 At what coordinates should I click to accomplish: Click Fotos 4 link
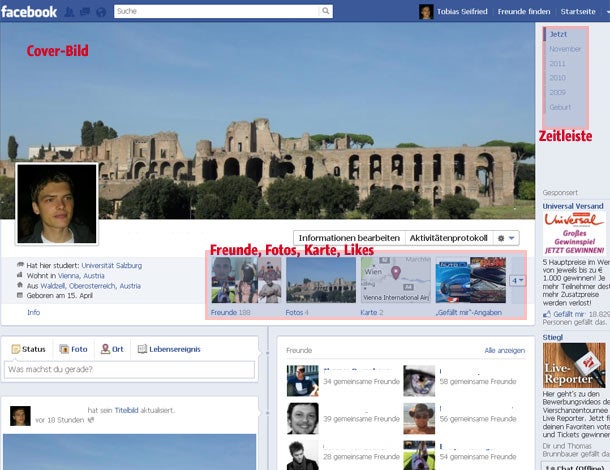(x=297, y=312)
